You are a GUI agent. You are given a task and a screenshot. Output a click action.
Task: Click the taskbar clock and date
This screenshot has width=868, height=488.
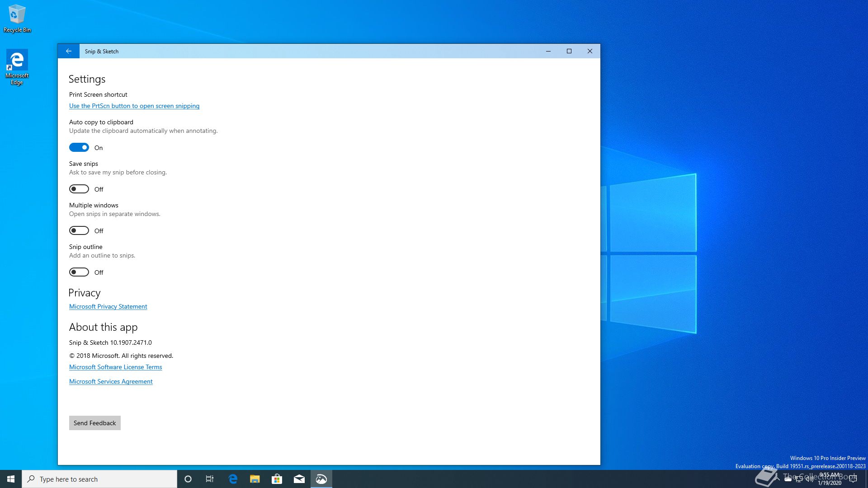pos(830,479)
